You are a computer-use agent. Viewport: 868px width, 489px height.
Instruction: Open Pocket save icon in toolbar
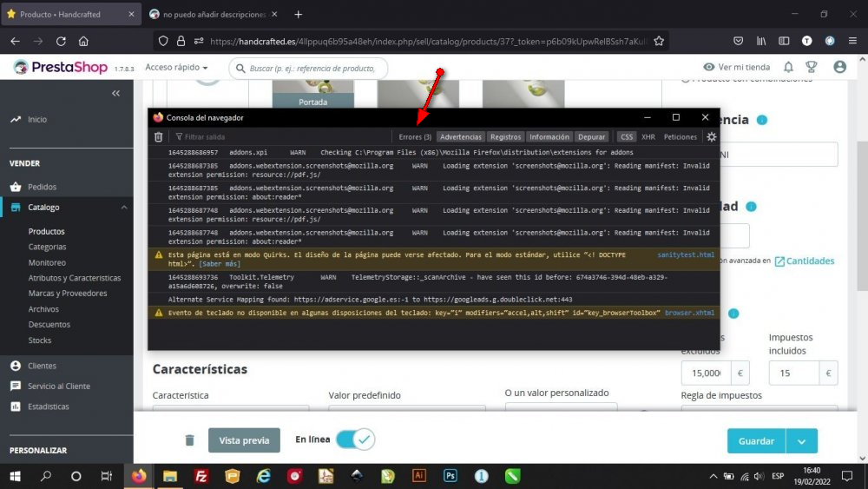(738, 41)
